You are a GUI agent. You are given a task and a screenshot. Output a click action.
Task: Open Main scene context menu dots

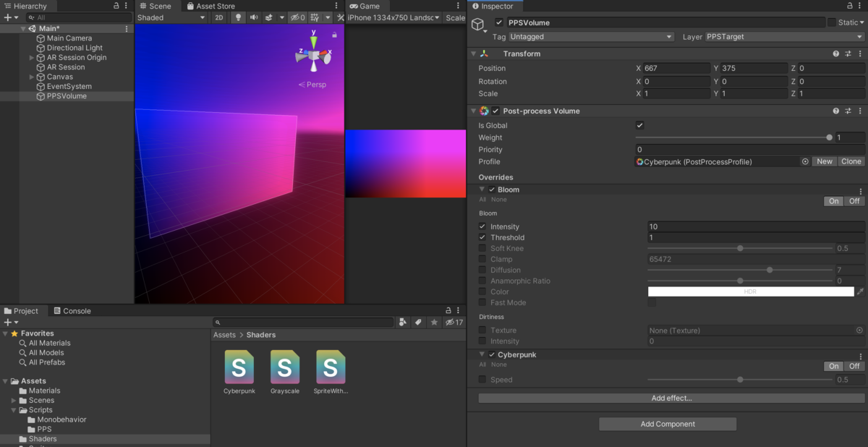click(x=127, y=29)
